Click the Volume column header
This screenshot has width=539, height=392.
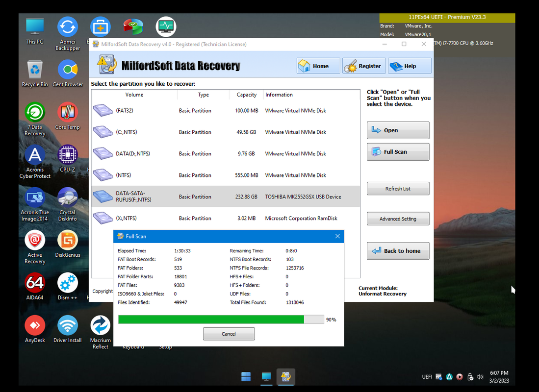coord(134,95)
